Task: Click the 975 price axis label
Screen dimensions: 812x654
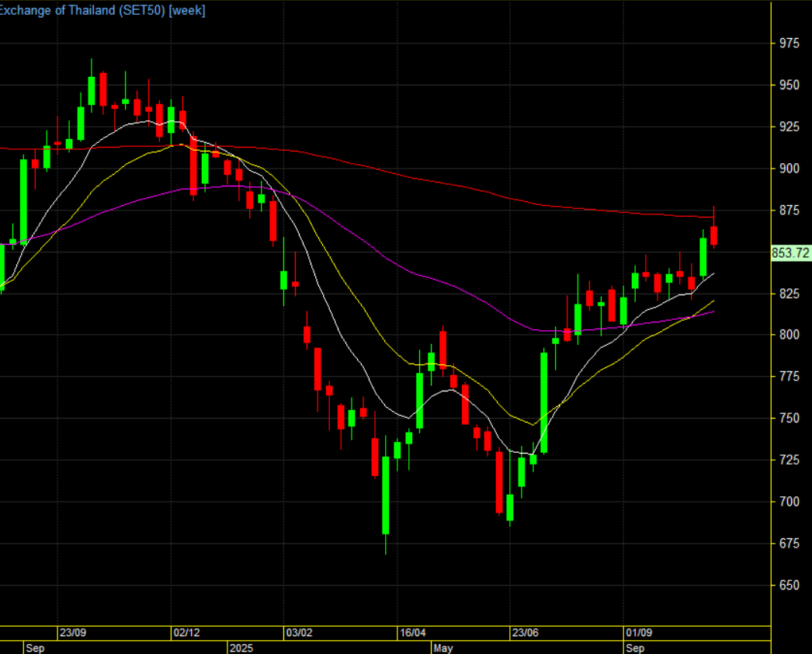Action: pos(789,43)
